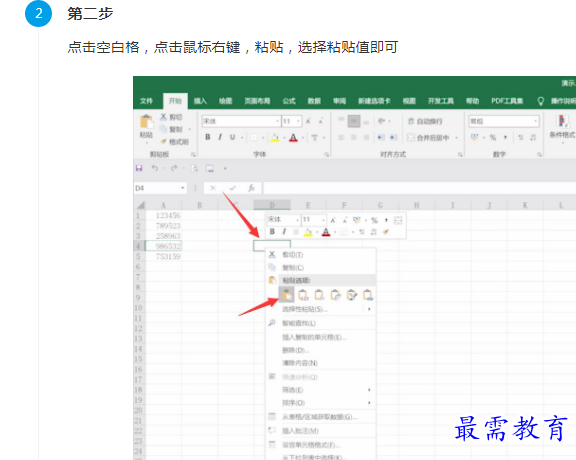Toggle Merge and Center (合并后居中)
576x460 pixels.
(428, 138)
